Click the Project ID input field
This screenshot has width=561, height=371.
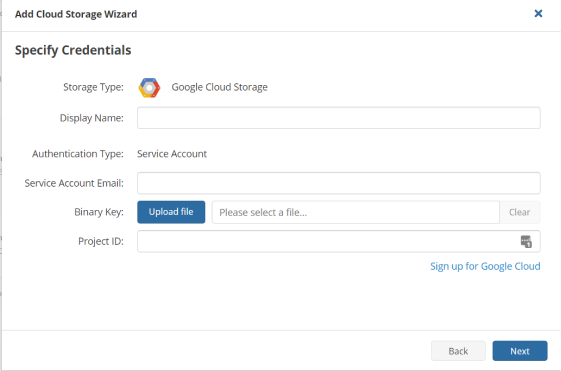(x=338, y=241)
